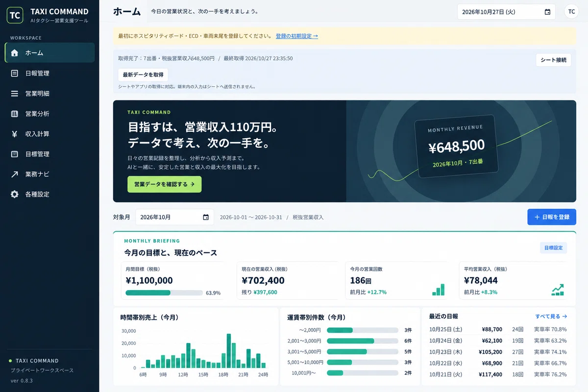
Task: Click プライベートワークスペース label in sidebar
Action: pos(42,370)
